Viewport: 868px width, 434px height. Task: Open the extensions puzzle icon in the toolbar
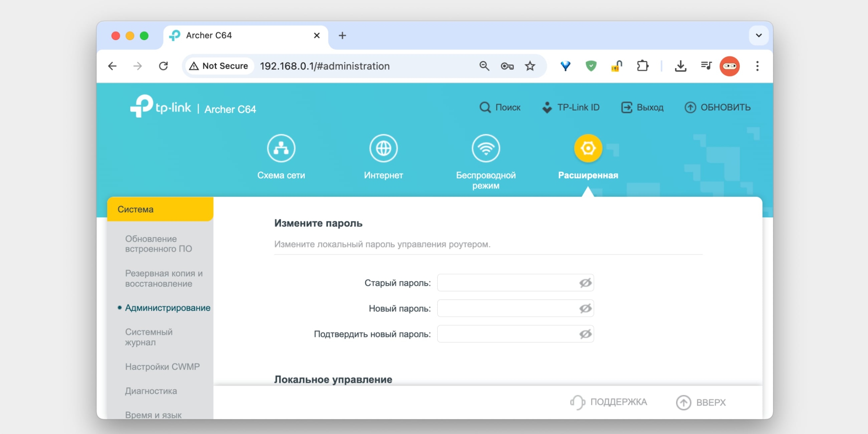[x=643, y=66]
